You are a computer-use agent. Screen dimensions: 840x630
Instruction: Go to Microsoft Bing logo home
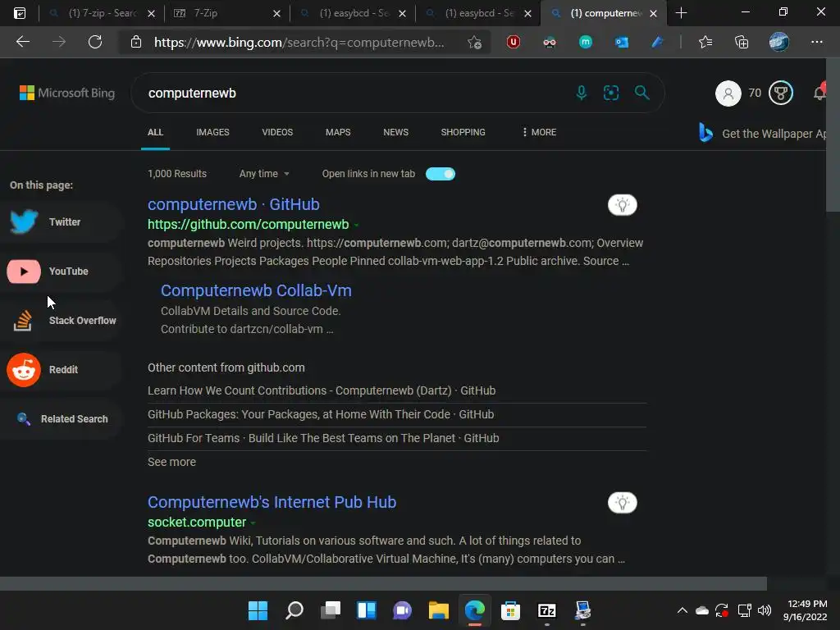[x=67, y=93]
